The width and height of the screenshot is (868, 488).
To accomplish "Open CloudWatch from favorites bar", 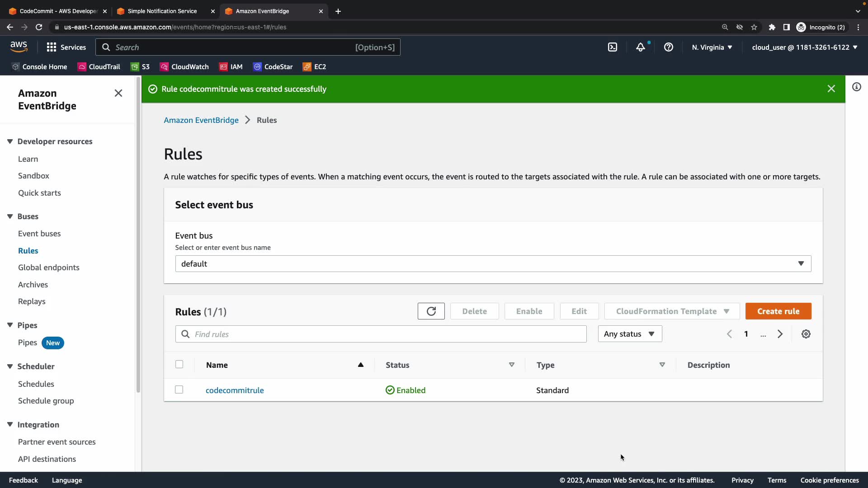I will tap(184, 67).
